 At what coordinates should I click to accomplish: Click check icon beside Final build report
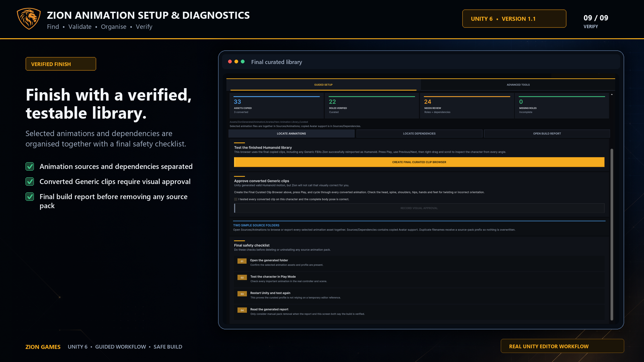(30, 196)
